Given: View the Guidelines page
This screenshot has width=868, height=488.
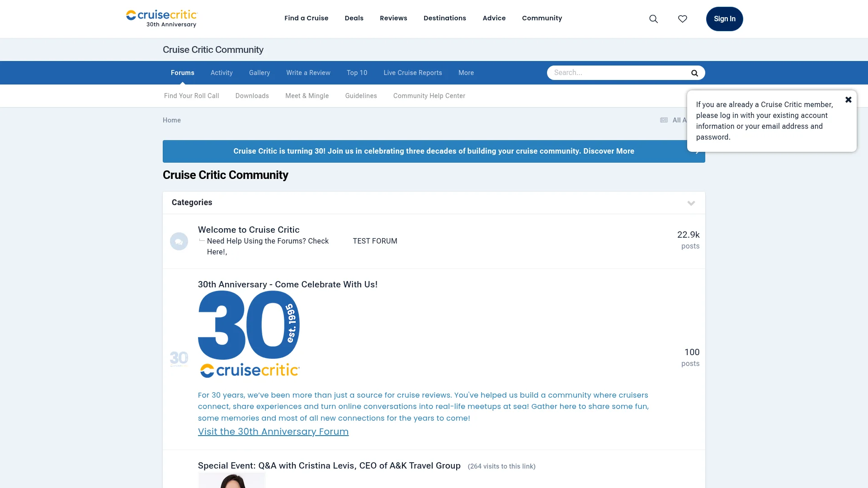Looking at the screenshot, I should tap(361, 96).
